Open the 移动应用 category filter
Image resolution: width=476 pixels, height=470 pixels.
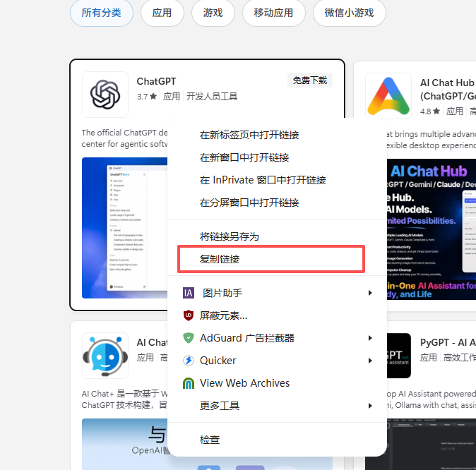pos(273,13)
